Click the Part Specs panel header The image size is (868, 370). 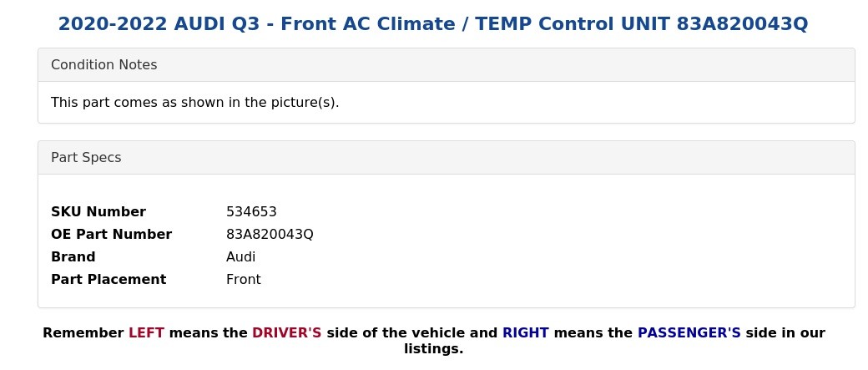click(447, 157)
